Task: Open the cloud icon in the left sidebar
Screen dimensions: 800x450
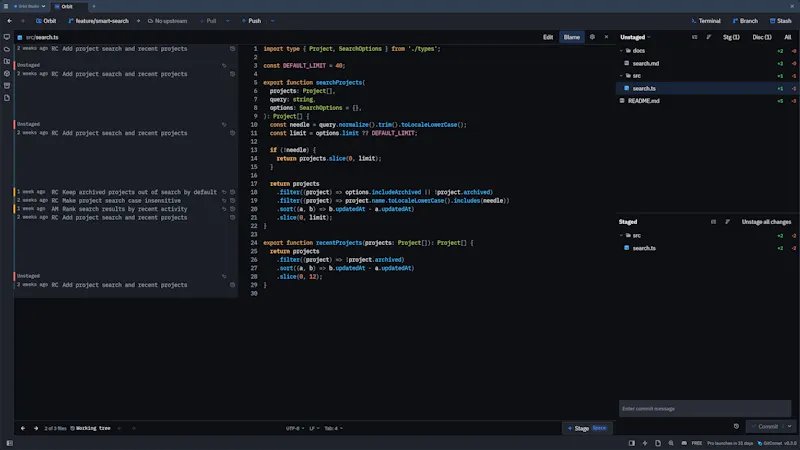Action: [7, 49]
